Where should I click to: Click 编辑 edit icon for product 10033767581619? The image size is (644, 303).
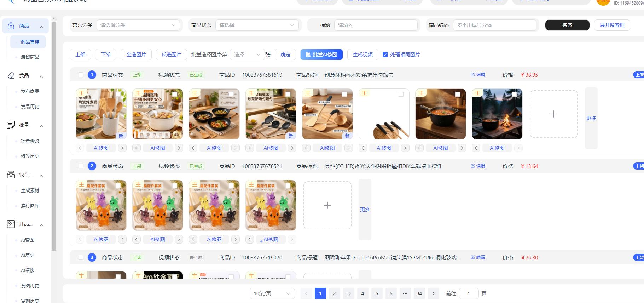click(x=473, y=75)
